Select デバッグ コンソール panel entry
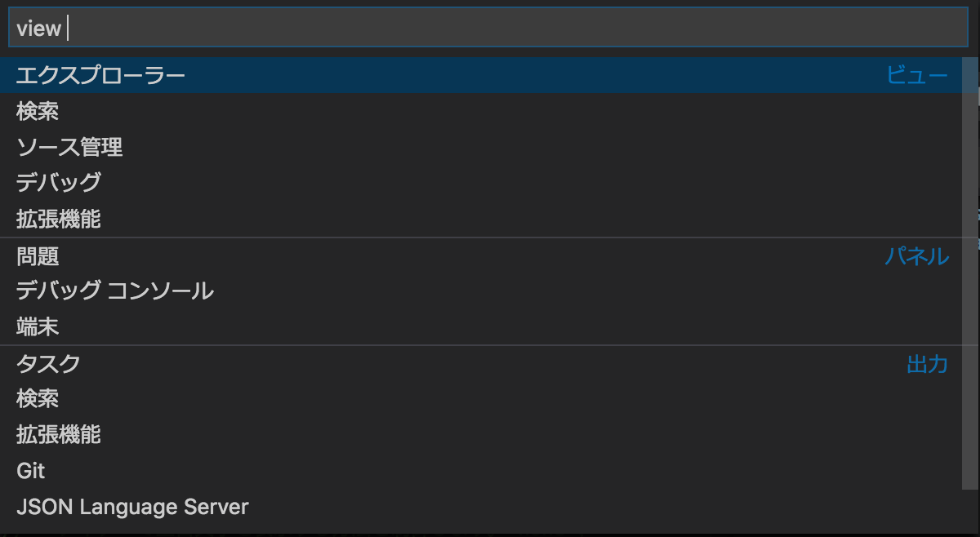 [x=115, y=291]
